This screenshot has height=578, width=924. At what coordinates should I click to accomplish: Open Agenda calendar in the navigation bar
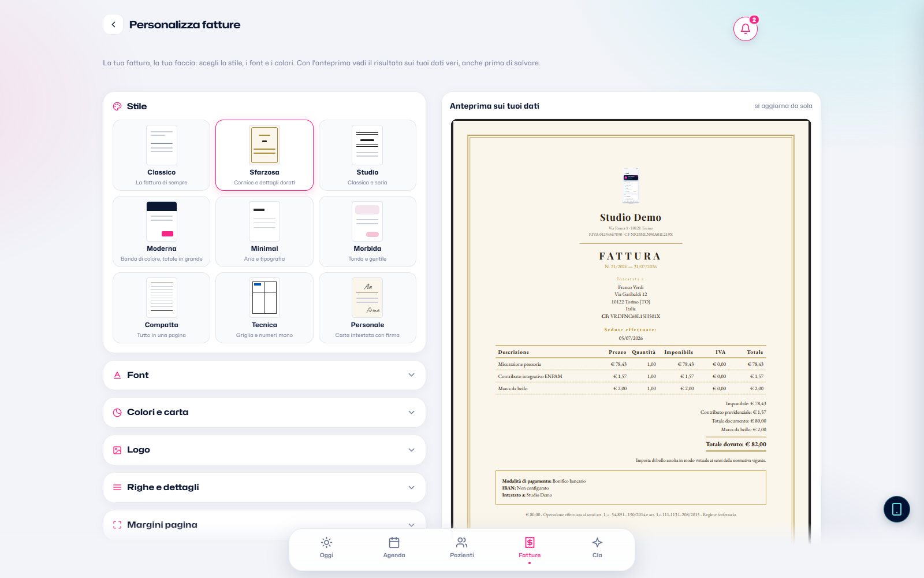(394, 547)
